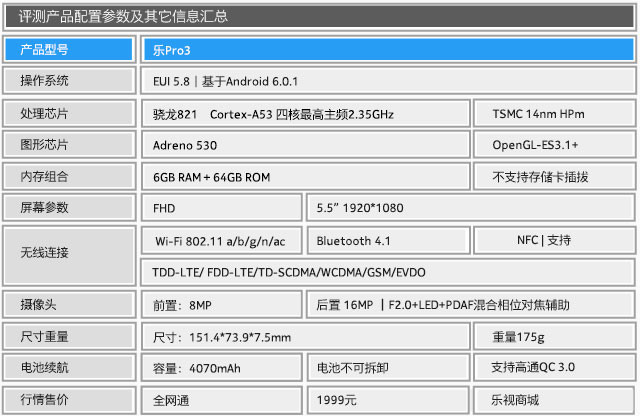
Task: Select the 电池续航 row label
Action: click(x=69, y=367)
